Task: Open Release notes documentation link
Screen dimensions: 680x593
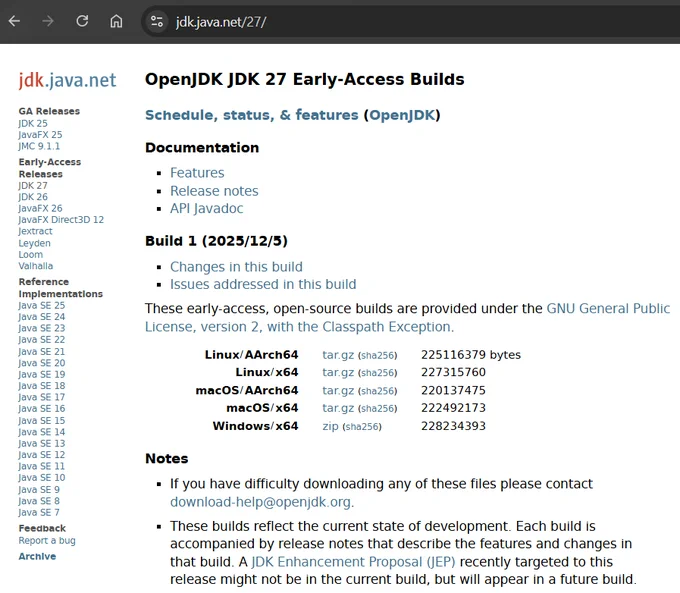Action: (214, 191)
